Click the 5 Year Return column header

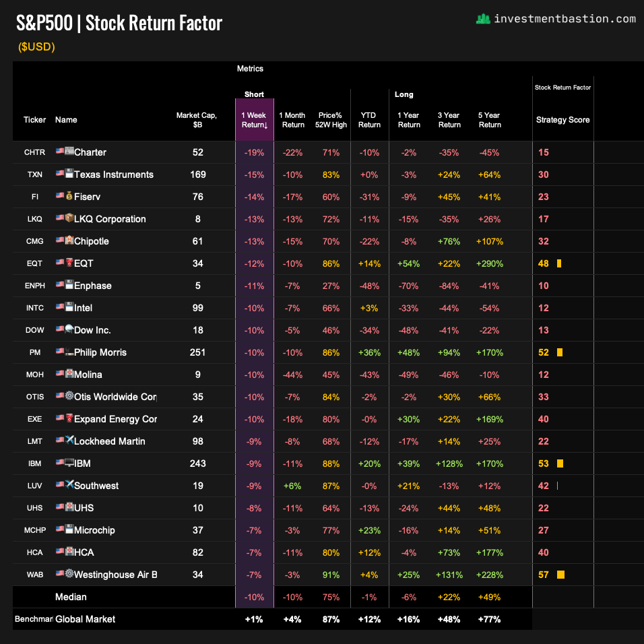[x=489, y=120]
